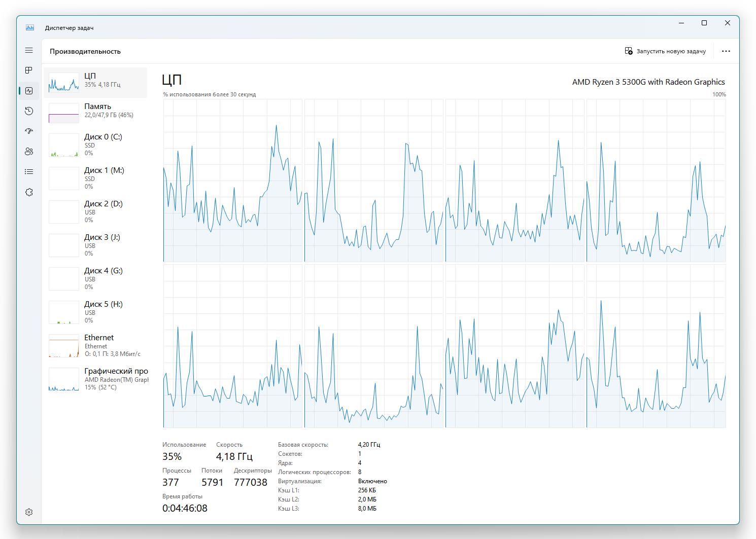
Task: Click the 'Включено' virtualization value
Action: click(372, 481)
